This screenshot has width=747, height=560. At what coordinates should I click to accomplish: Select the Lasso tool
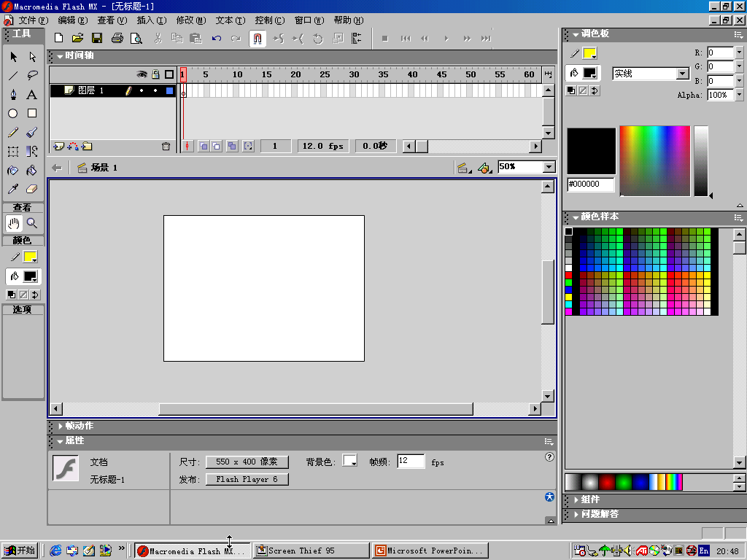(32, 76)
